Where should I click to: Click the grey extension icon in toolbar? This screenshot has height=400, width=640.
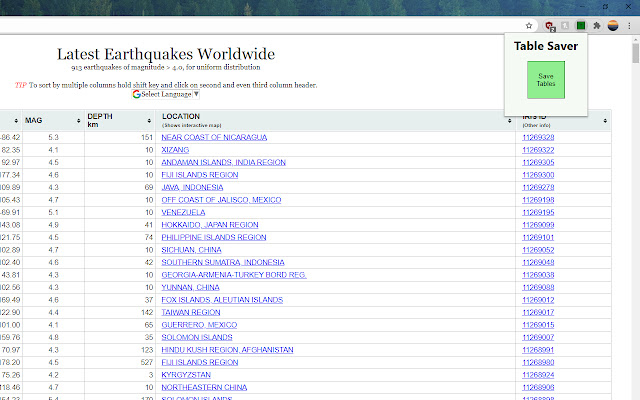click(x=565, y=26)
